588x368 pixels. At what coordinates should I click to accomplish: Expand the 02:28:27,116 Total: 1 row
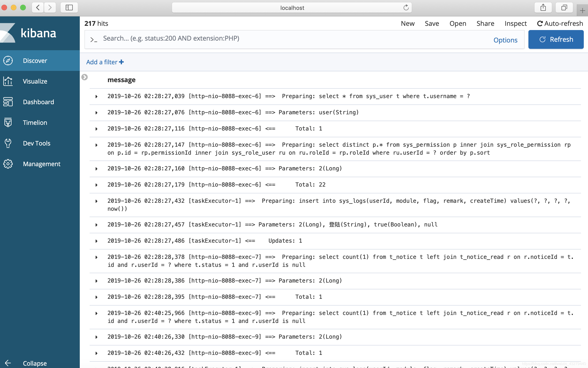[97, 129]
